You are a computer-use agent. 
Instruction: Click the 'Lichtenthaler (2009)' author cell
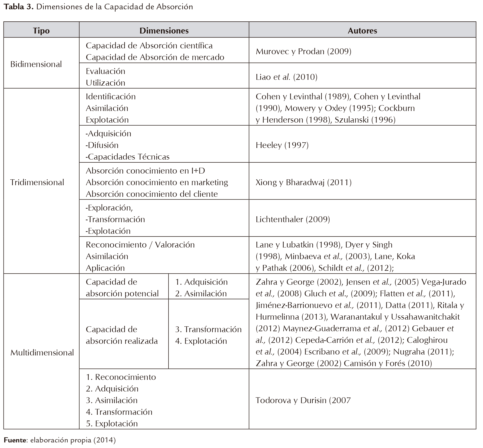tap(293, 219)
